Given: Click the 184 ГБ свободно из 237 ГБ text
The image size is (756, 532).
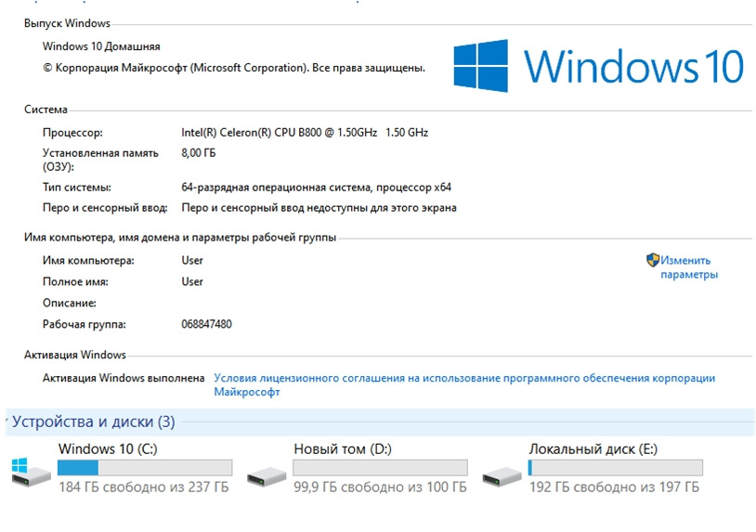Looking at the screenshot, I should [x=143, y=487].
